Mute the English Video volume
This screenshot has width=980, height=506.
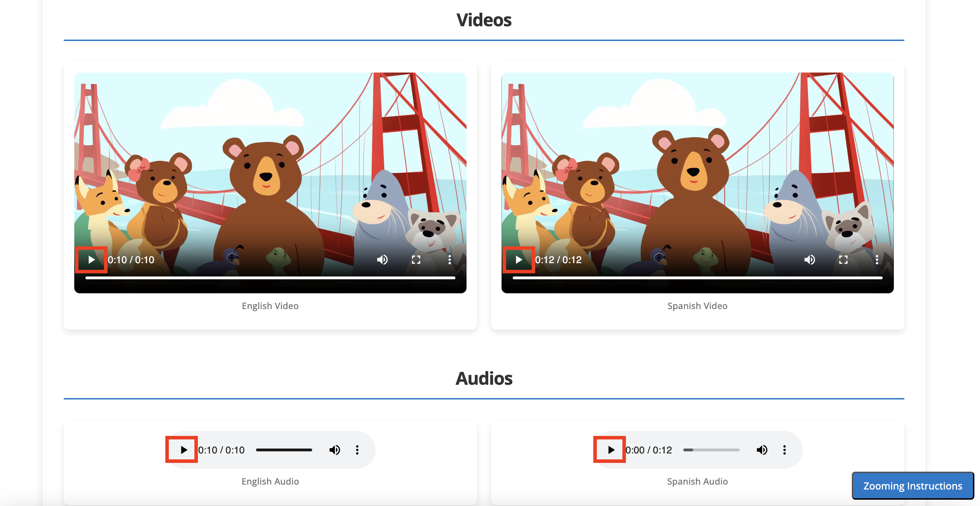click(382, 260)
